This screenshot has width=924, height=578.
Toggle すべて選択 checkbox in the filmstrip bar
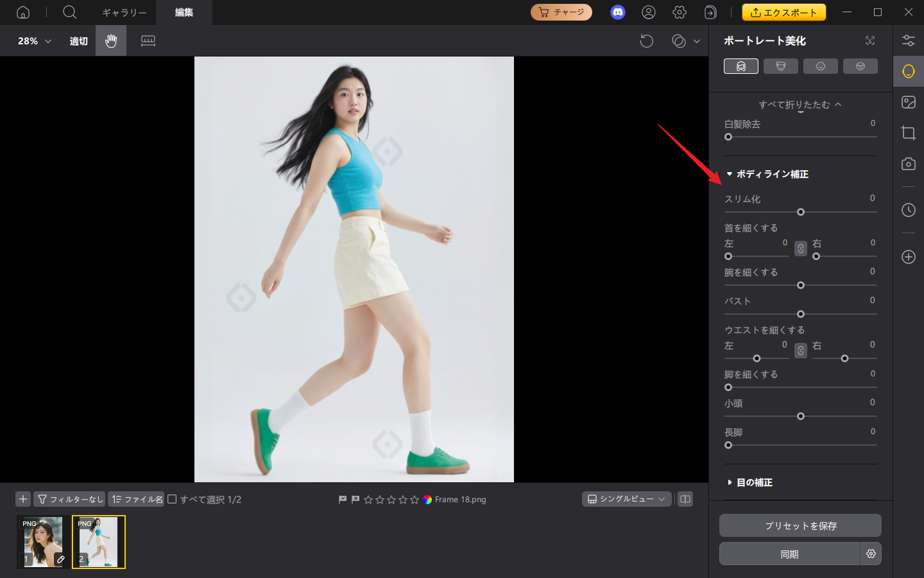(x=172, y=499)
